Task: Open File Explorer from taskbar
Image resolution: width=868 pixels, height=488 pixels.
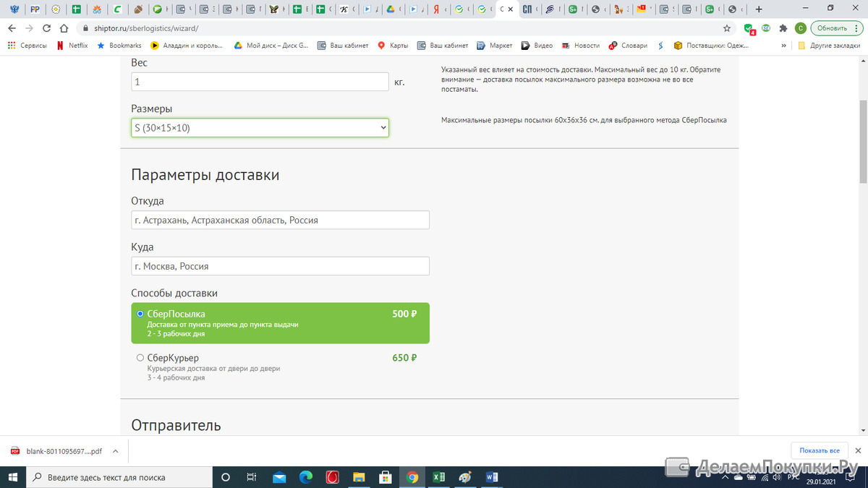Action: pos(359,477)
